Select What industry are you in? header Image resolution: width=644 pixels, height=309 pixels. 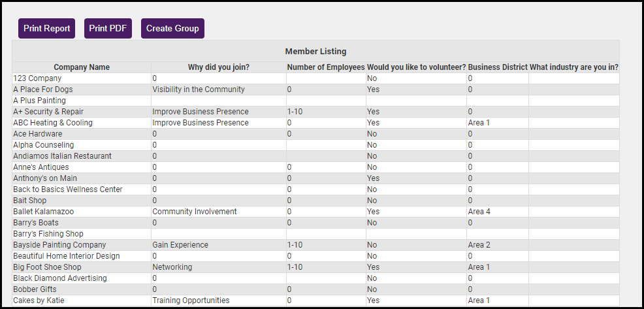[x=573, y=67]
